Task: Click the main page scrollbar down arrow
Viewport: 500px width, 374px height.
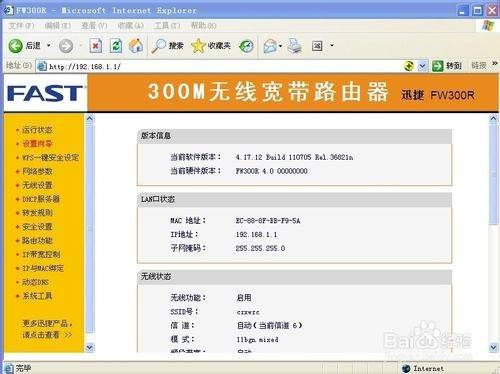Action: [x=494, y=348]
